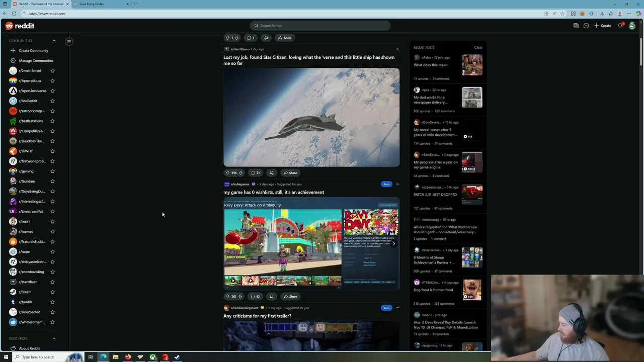Favorite r/AskReddit with its star
This screenshot has width=644, height=362.
point(52,101)
